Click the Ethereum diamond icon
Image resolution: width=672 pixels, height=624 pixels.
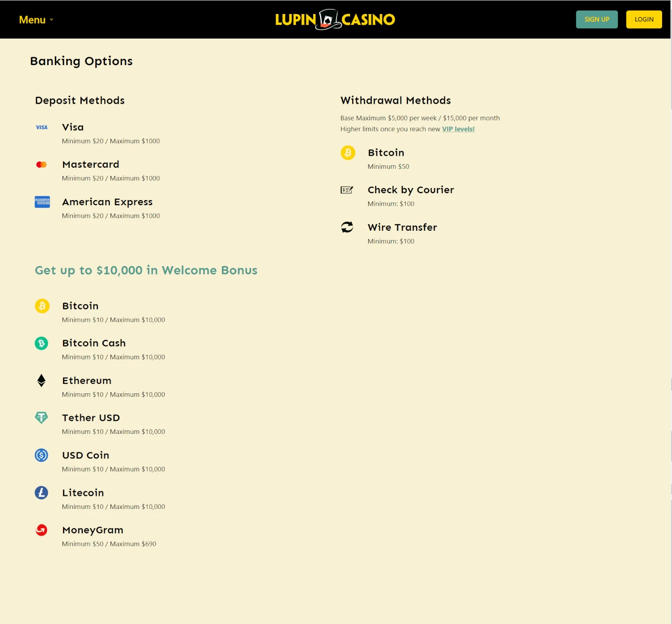42,381
